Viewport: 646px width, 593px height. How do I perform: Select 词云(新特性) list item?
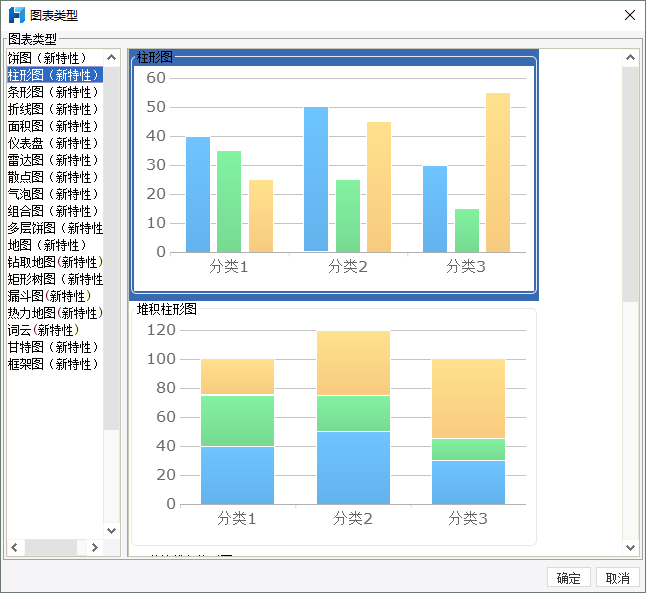coord(55,330)
